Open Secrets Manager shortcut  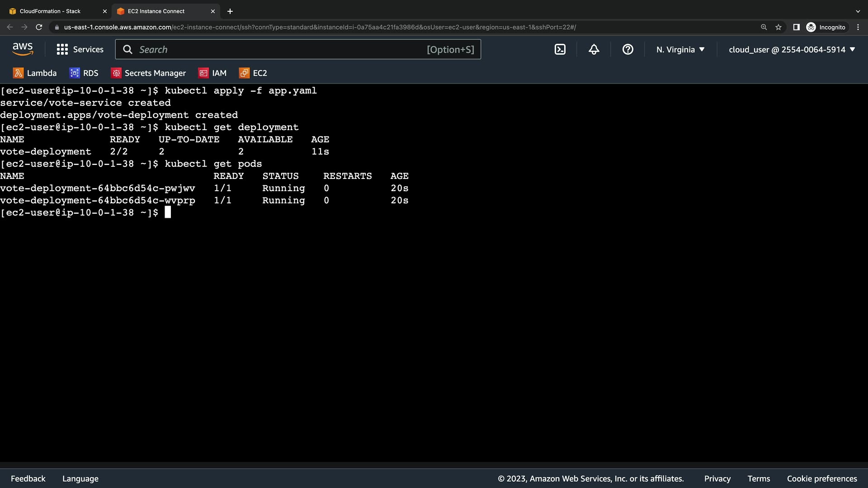pos(148,73)
